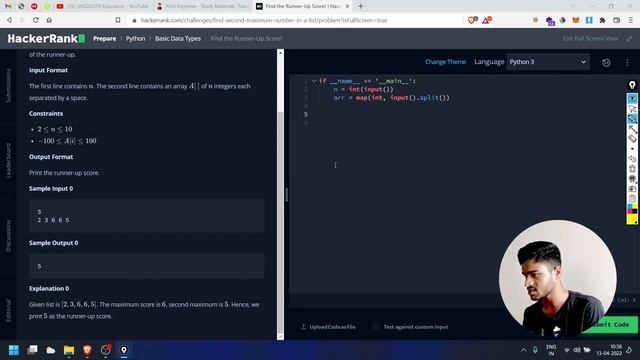Open Windows Start menu
Image resolution: width=640 pixels, height=360 pixels.
[x=14, y=350]
